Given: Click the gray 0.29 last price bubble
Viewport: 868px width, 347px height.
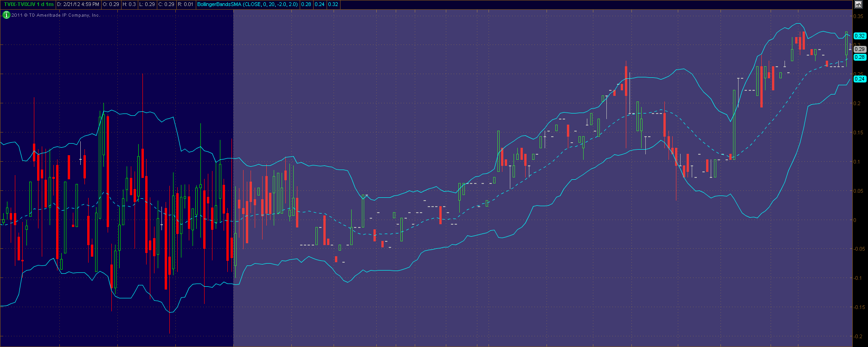Looking at the screenshot, I should click(860, 49).
